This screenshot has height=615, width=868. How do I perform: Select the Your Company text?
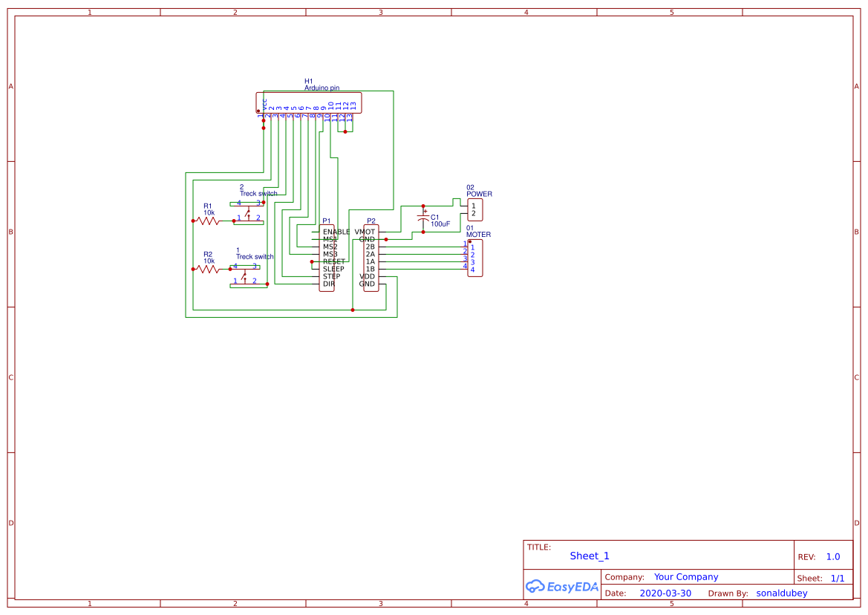(x=685, y=576)
